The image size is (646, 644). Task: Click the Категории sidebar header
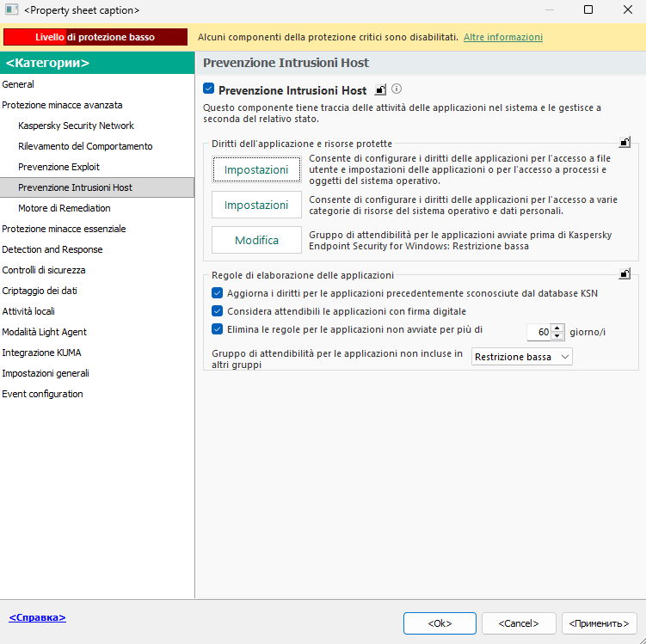click(x=97, y=63)
